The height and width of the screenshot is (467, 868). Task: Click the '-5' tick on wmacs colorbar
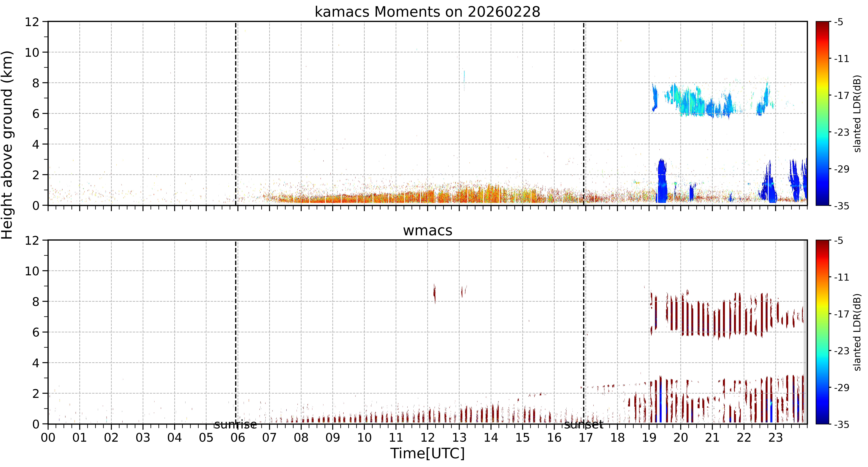[839, 241]
